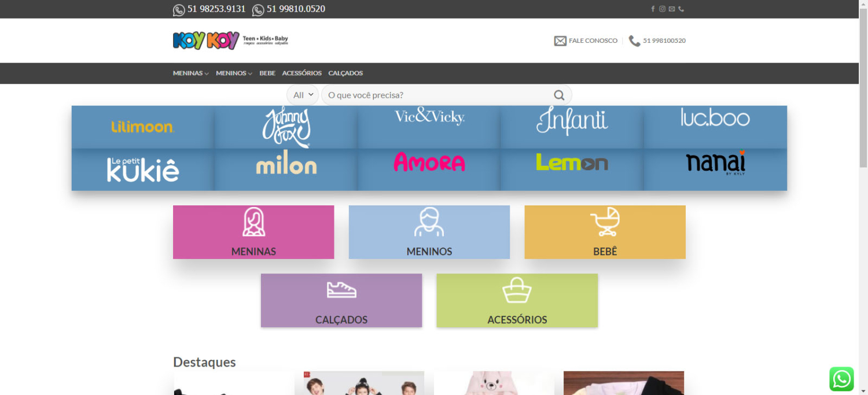Open the pink MENINAS category label
868x395 pixels.
253,252
